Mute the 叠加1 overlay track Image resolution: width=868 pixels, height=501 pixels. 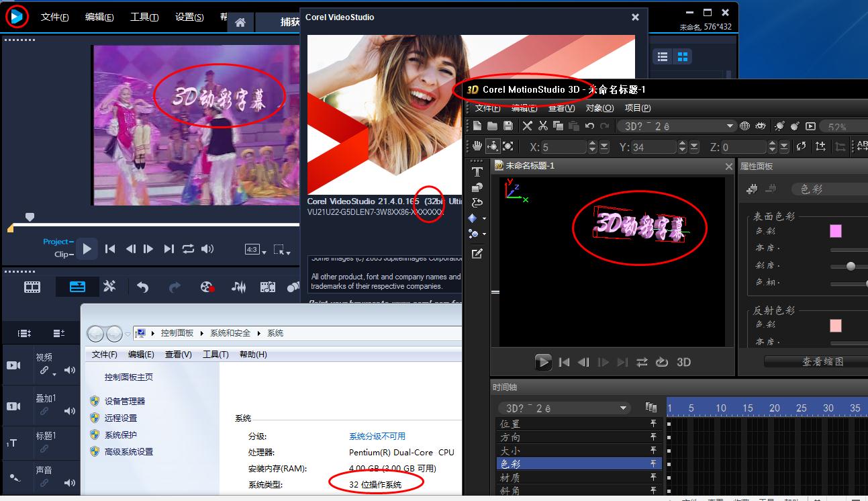(70, 411)
